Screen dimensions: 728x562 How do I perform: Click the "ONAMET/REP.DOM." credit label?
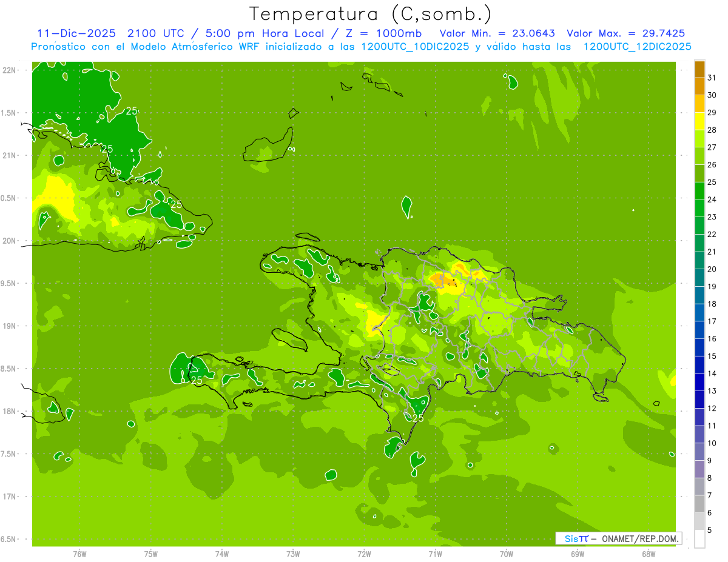click(640, 538)
